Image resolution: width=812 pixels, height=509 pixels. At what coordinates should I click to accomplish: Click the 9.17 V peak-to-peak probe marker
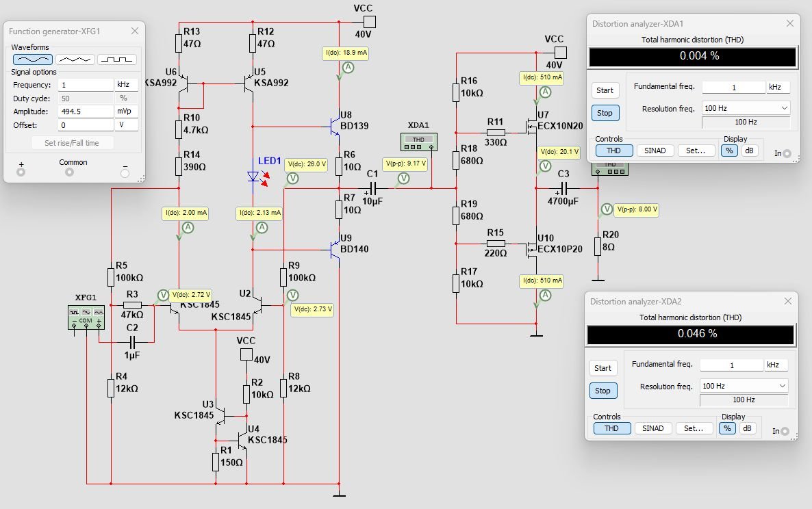click(403, 179)
